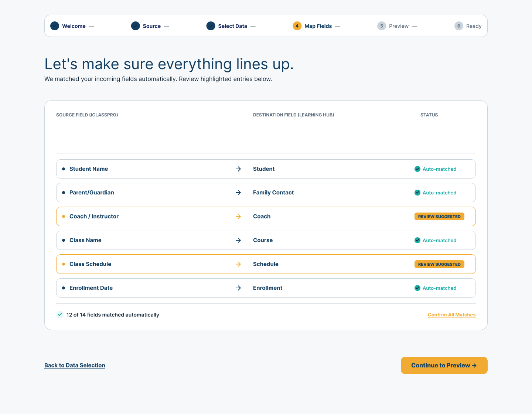Select the Map Fields step
Viewport: 532px width, 414px height.
(x=318, y=26)
